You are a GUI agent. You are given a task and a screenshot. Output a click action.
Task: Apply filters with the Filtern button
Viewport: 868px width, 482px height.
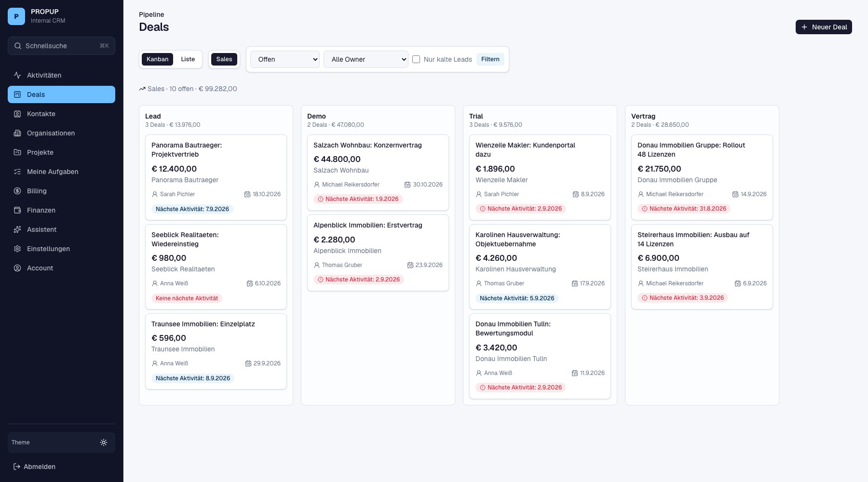(x=490, y=59)
